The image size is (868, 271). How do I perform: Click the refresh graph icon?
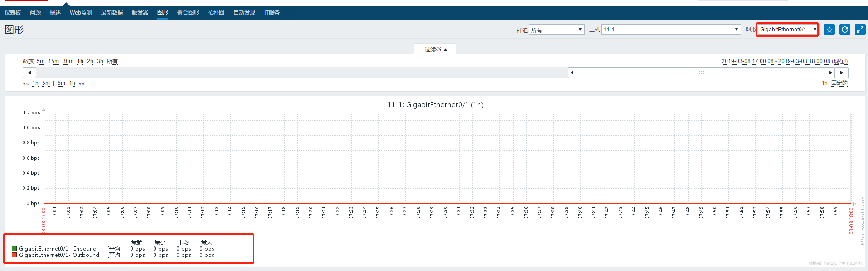(x=844, y=30)
